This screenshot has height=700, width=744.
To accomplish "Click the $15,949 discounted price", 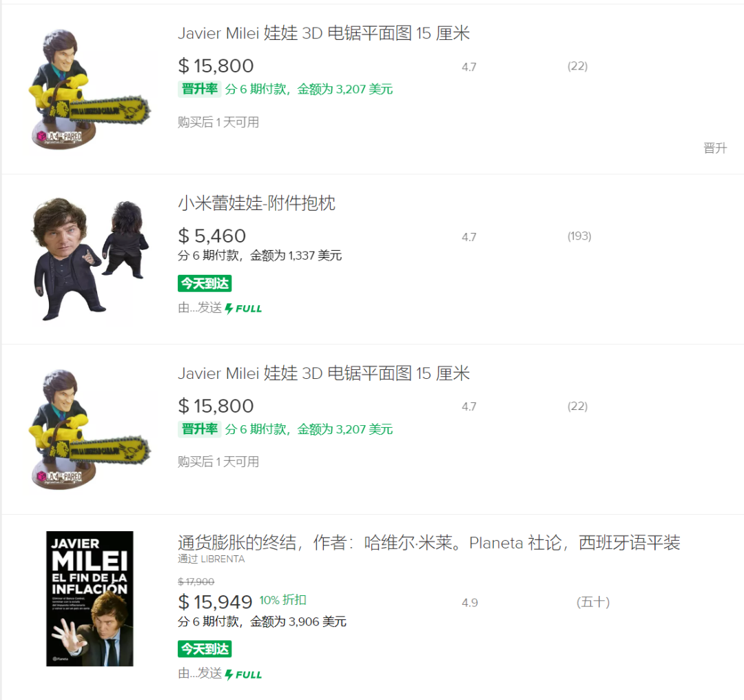I will point(216,602).
